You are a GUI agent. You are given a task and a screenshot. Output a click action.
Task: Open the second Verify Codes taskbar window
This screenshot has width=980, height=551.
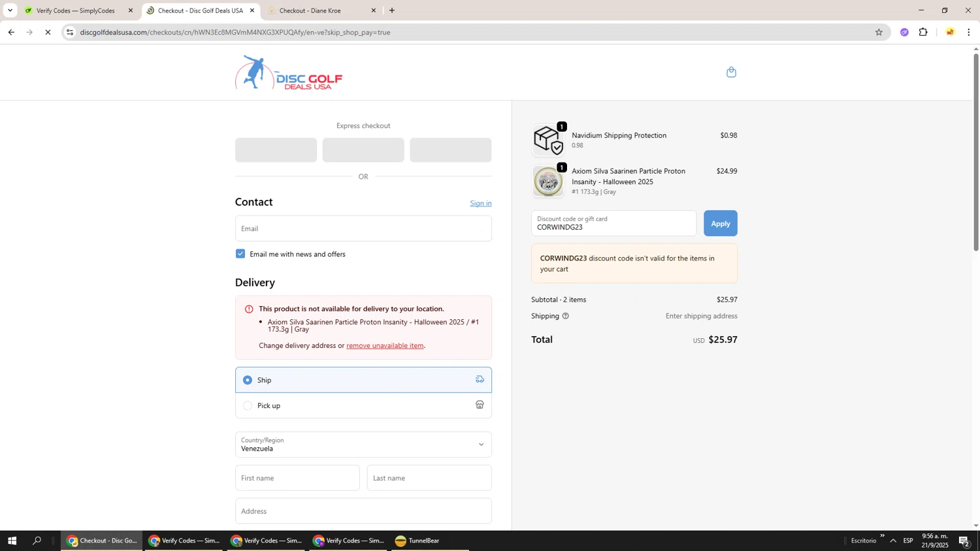coord(267,541)
